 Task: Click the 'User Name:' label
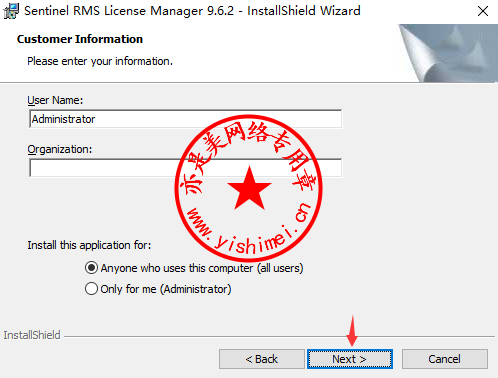[x=55, y=100]
